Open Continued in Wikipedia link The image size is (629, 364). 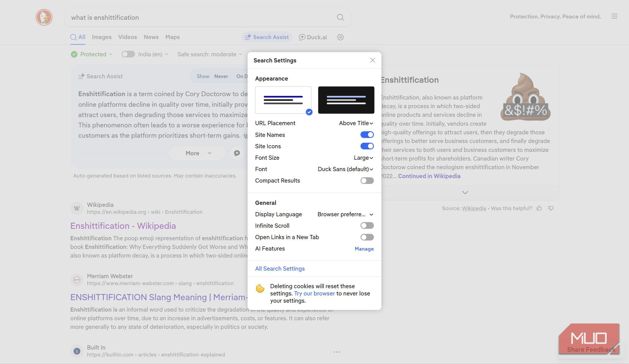[x=429, y=176]
